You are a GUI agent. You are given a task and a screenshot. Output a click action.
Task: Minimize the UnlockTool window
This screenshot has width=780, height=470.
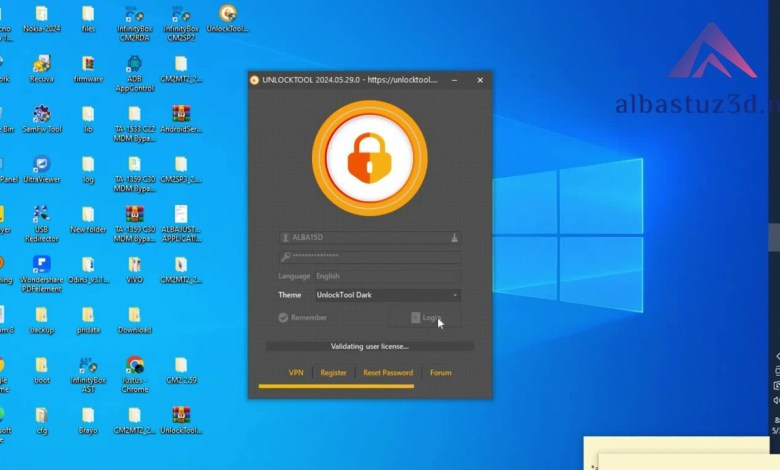(455, 80)
